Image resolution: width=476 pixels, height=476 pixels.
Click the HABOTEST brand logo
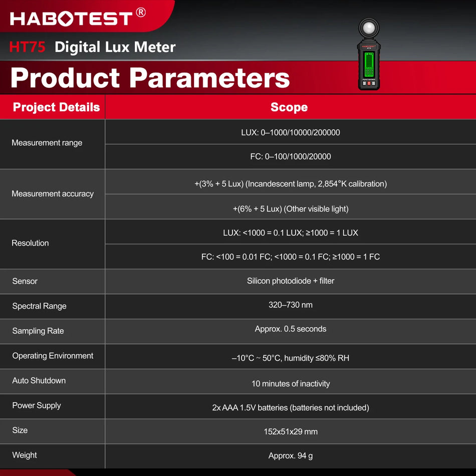(78, 18)
